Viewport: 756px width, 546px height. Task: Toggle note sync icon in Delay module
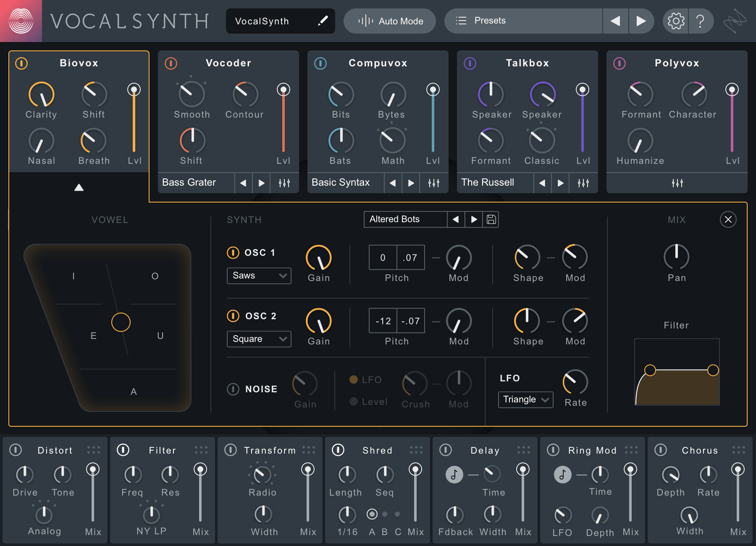coord(454,475)
